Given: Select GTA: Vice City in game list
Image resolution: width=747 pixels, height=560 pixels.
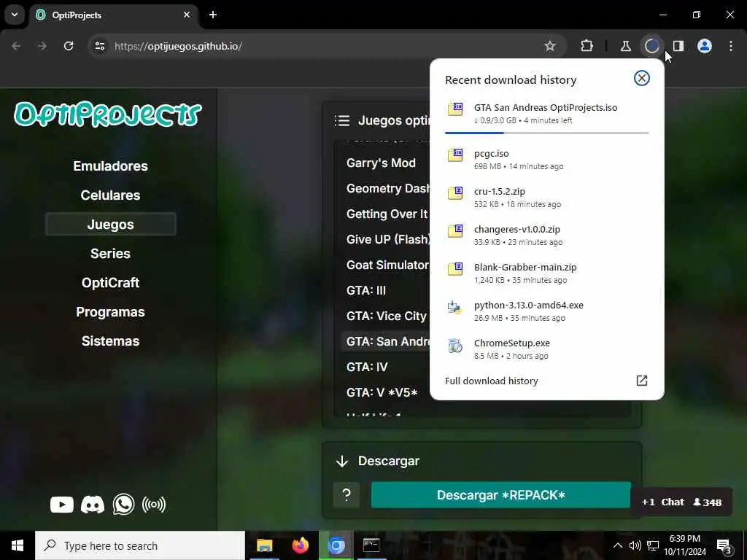Looking at the screenshot, I should point(387,316).
